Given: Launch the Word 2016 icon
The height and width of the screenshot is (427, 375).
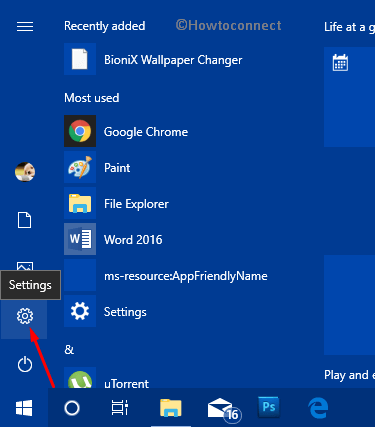Looking at the screenshot, I should click(x=80, y=239).
